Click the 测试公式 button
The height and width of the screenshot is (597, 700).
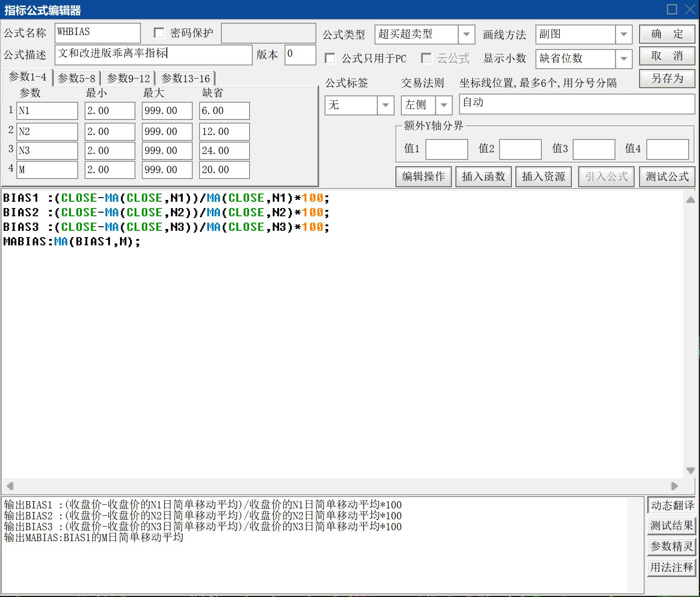pos(667,176)
